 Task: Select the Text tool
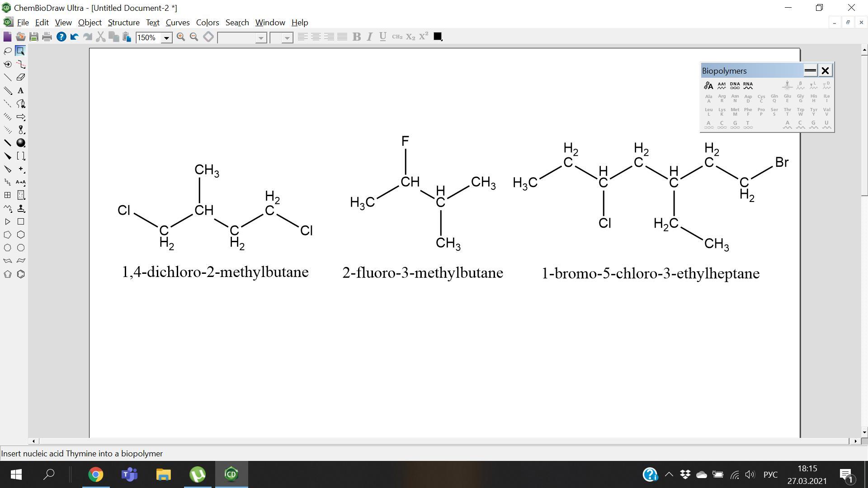coord(21,90)
